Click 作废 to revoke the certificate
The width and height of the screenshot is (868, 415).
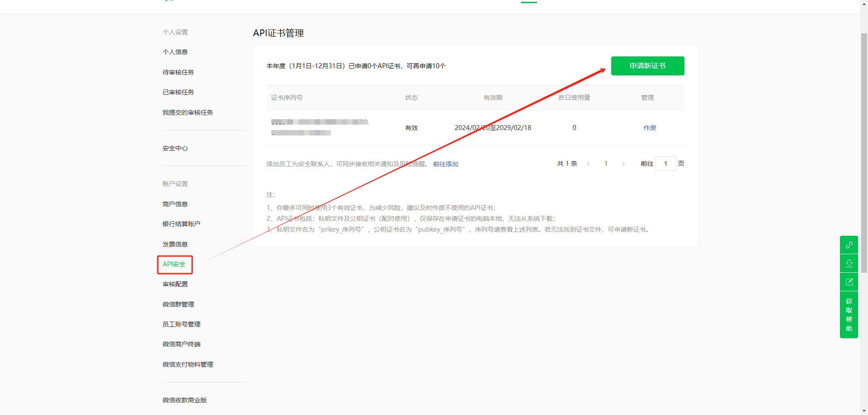650,128
